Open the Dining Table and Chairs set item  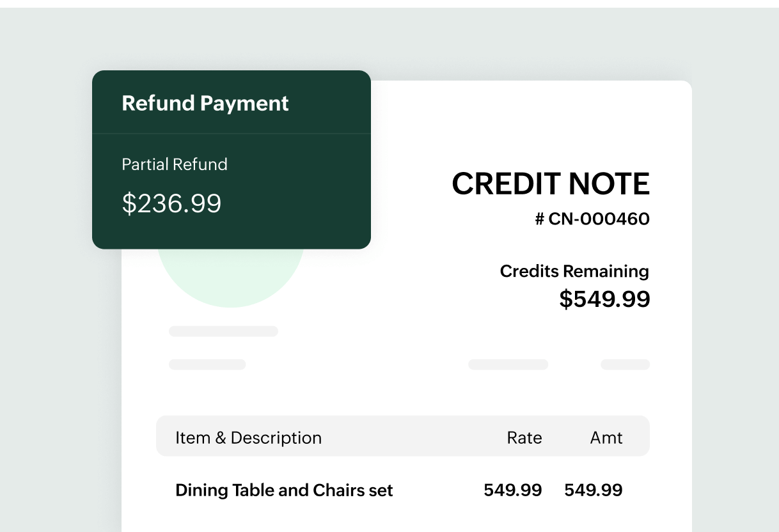pyautogui.click(x=284, y=490)
